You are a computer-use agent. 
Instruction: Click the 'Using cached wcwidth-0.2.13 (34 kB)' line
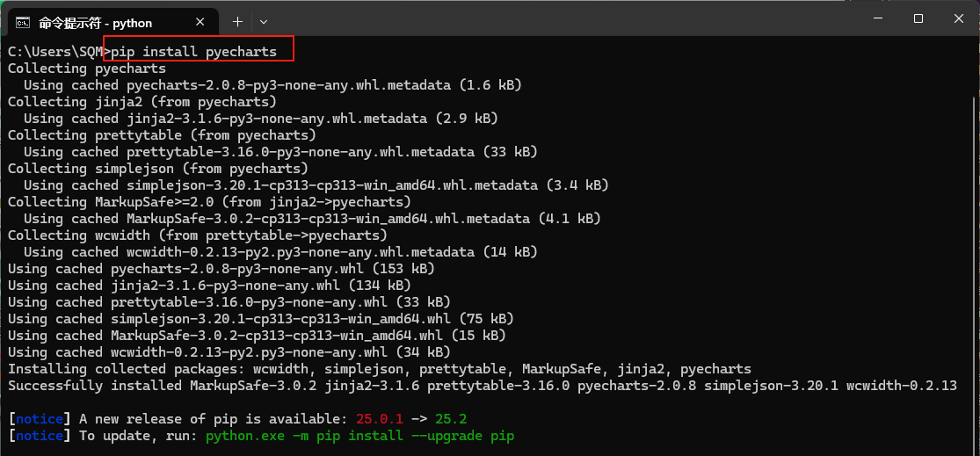point(229,352)
